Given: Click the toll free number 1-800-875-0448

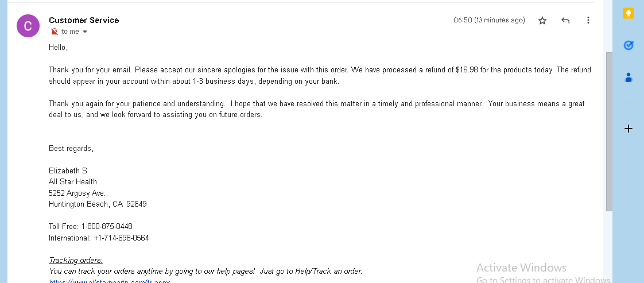Looking at the screenshot, I should (x=107, y=226).
